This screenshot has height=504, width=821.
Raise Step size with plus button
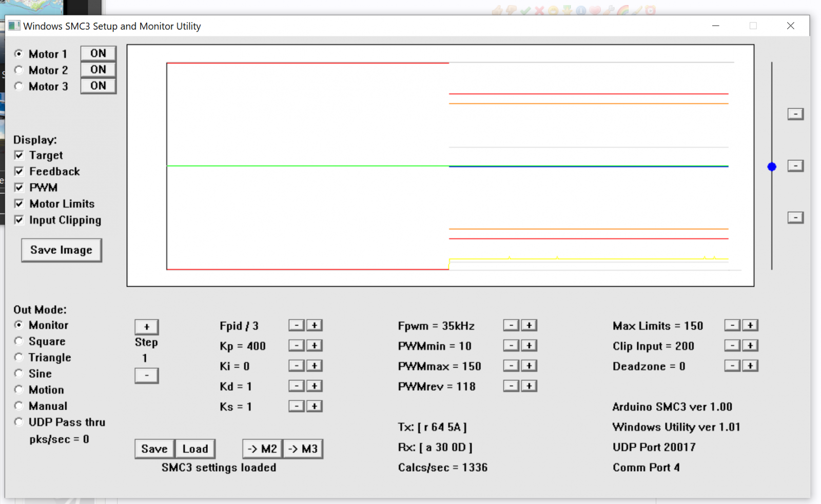[x=147, y=327]
